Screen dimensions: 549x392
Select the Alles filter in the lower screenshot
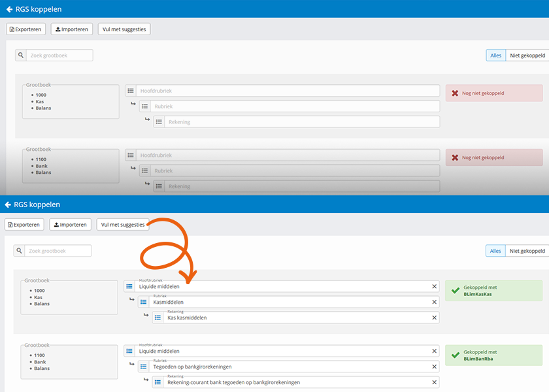pyautogui.click(x=495, y=251)
